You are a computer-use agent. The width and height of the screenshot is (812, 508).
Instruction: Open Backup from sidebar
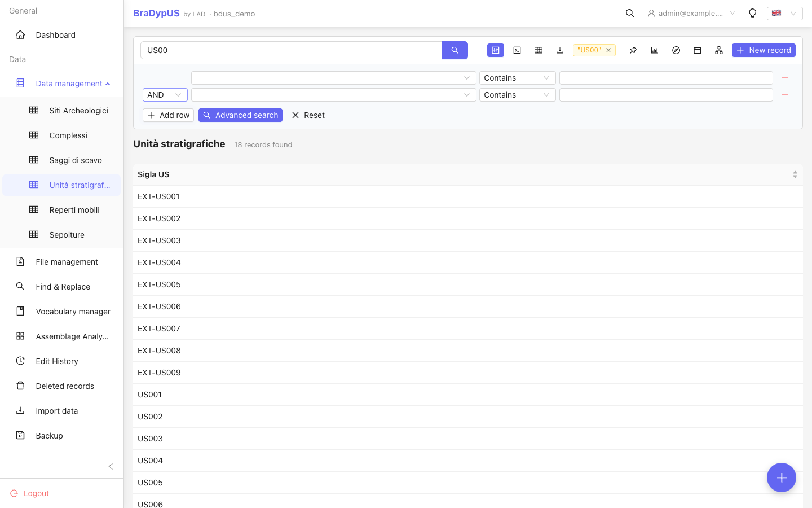click(x=62, y=436)
